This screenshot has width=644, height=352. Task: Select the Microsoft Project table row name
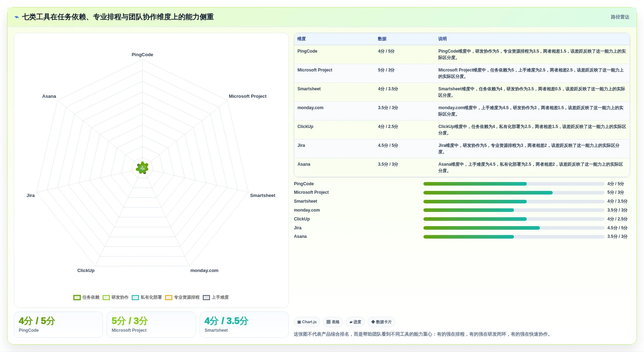point(315,70)
